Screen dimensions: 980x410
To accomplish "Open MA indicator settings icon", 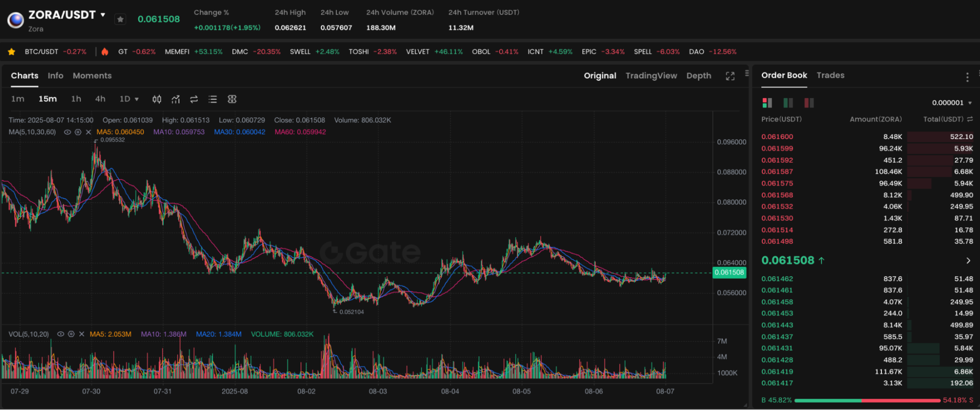I will pyautogui.click(x=78, y=132).
